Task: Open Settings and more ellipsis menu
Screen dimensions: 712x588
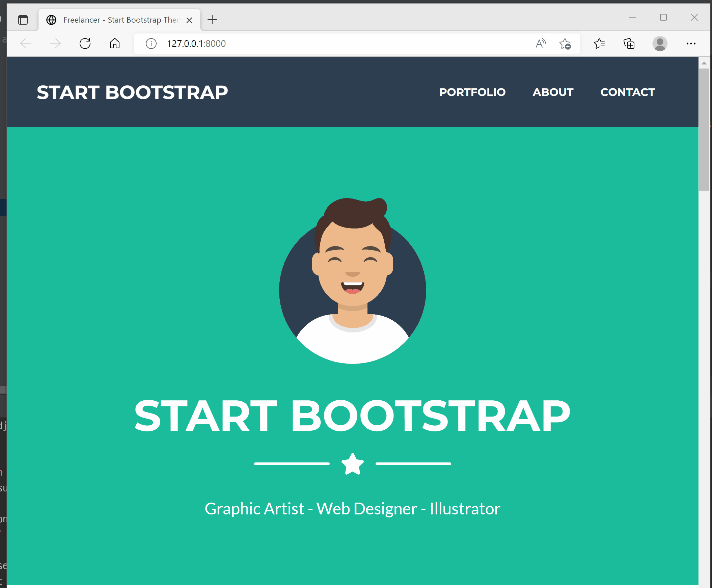Action: 691,44
